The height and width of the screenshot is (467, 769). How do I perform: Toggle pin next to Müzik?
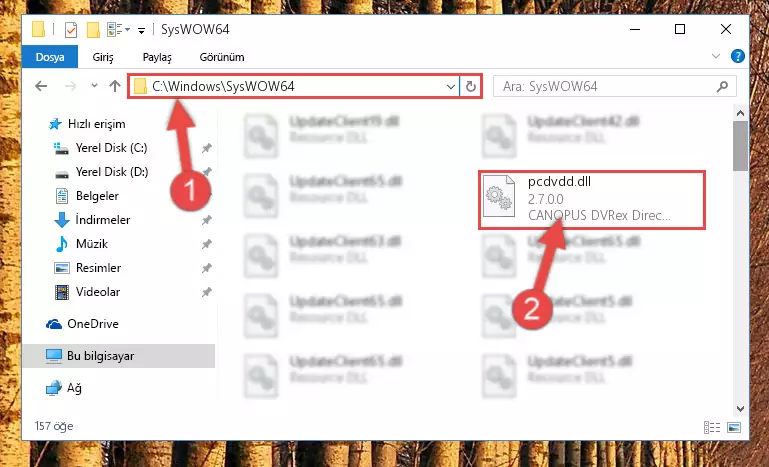pos(206,244)
